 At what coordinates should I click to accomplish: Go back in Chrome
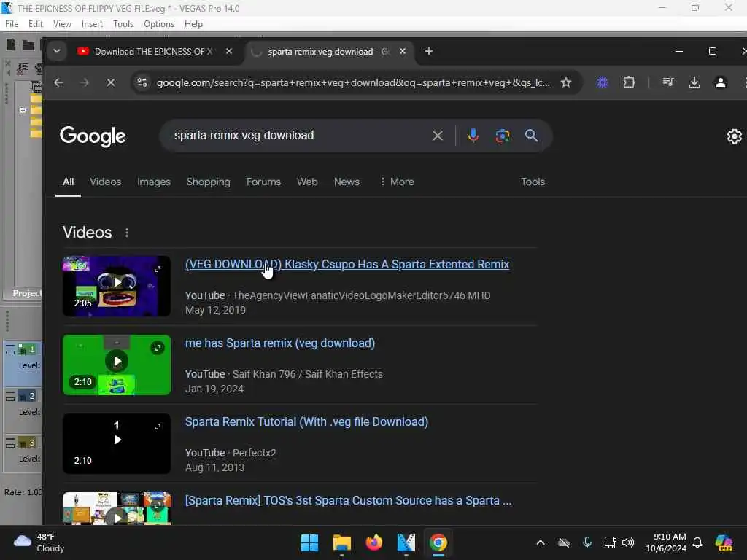coord(58,82)
